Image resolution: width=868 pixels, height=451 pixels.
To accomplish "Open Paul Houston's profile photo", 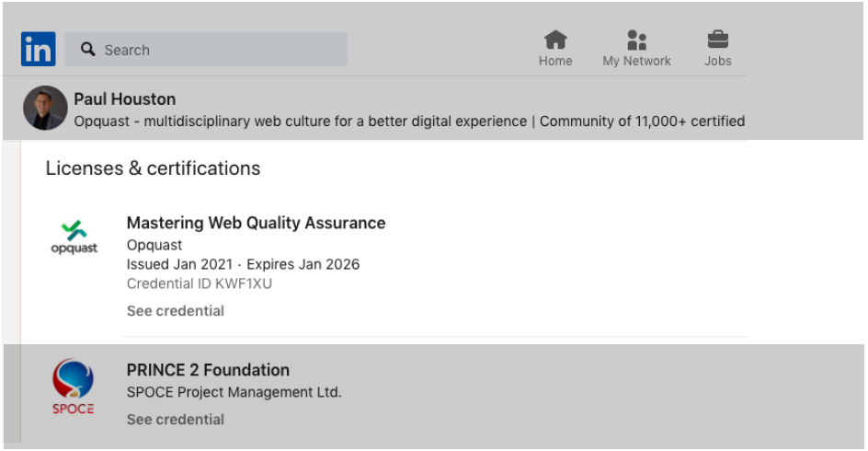I will pyautogui.click(x=45, y=108).
